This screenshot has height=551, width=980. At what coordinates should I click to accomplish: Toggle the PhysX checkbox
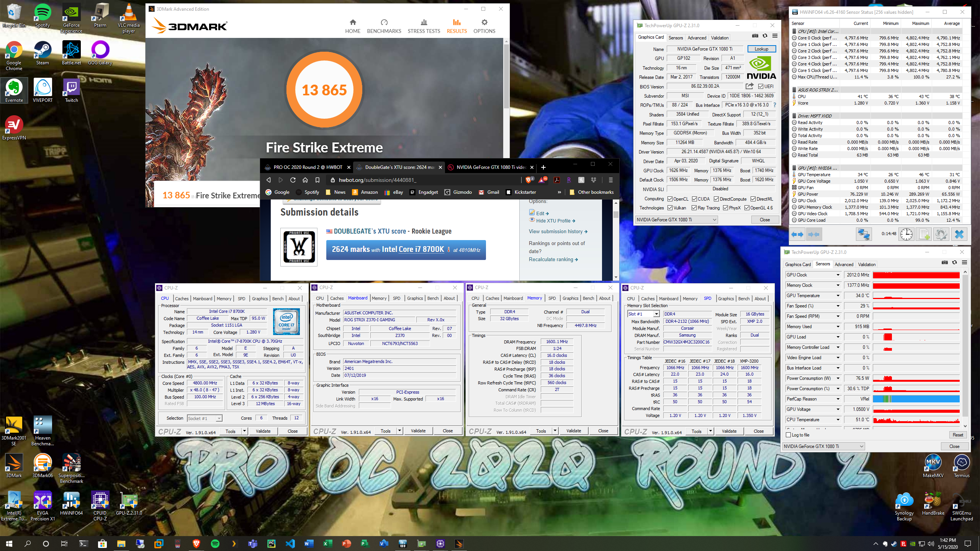(725, 208)
